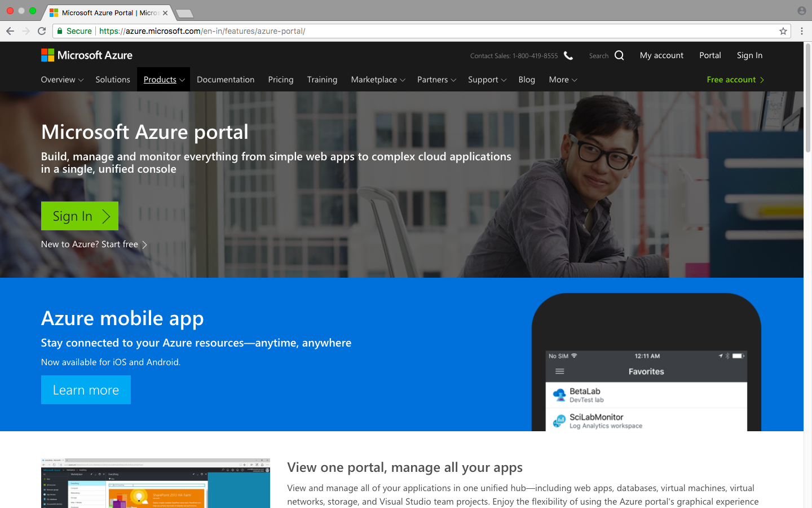
Task: Click the arrow on the green Sign In button
Action: coord(106,216)
